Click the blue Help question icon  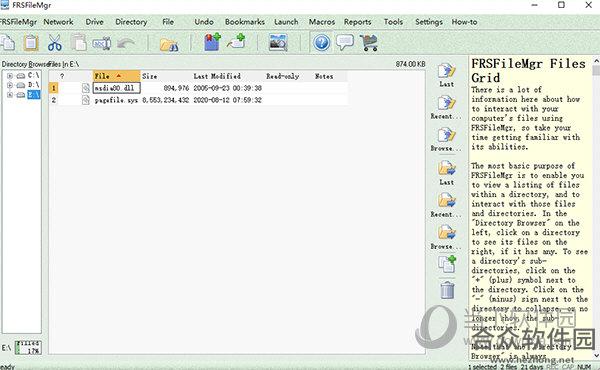(x=321, y=42)
